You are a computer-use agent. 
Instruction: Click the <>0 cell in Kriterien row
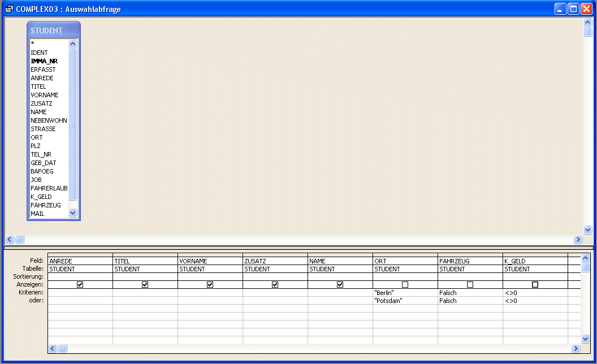pos(535,292)
